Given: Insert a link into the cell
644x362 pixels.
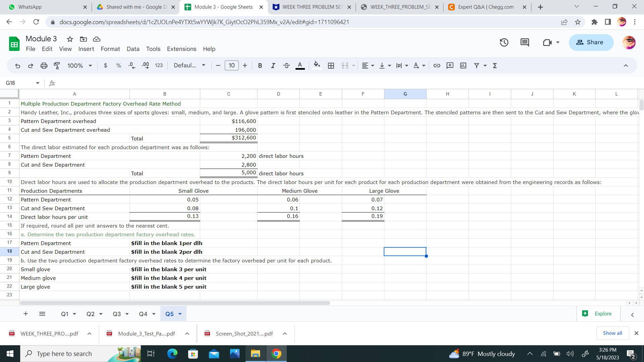Looking at the screenshot, I should point(437,65).
